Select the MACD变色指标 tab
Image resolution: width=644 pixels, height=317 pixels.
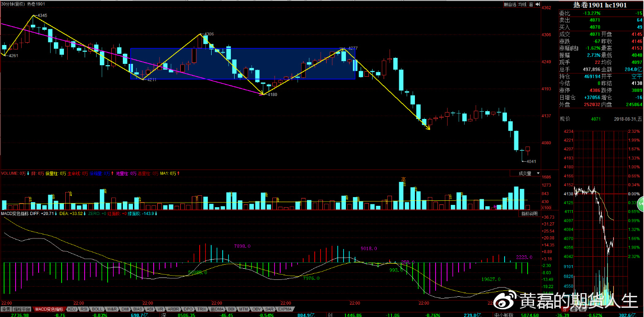[49, 309]
